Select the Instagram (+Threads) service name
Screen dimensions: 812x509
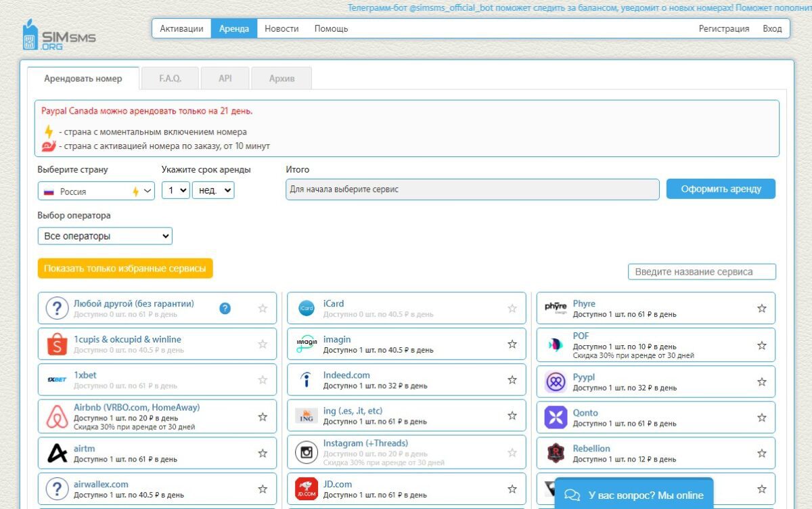(x=365, y=443)
